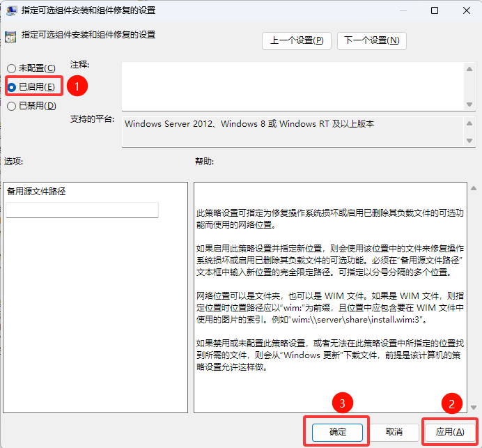The image size is (482, 448).
Task: Enable the policy with the 已启用 radio button
Action: 11,86
